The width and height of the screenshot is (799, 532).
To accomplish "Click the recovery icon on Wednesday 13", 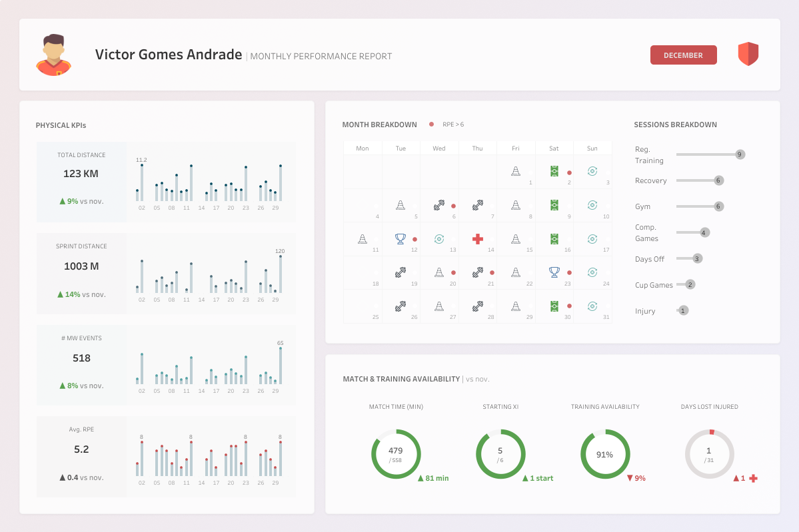I will (438, 239).
